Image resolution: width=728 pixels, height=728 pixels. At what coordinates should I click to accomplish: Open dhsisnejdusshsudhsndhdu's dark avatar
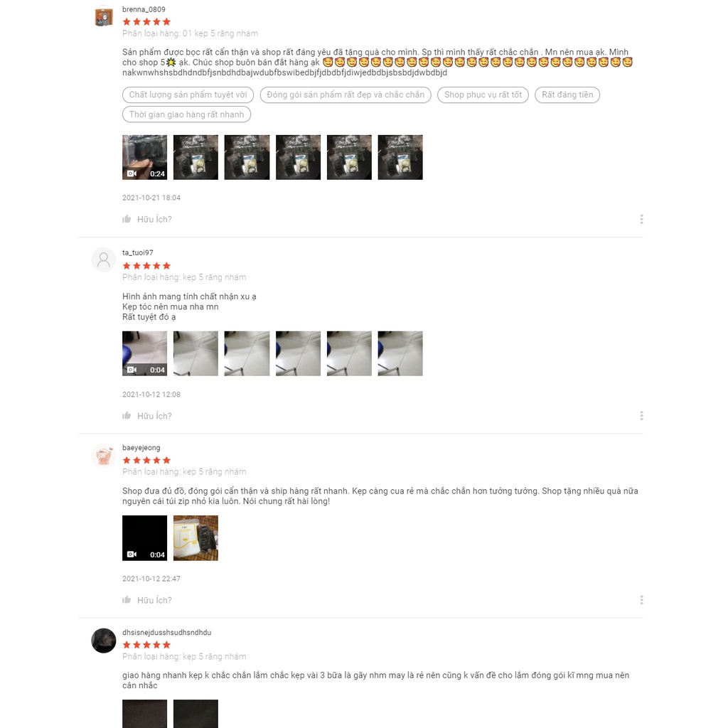click(104, 641)
